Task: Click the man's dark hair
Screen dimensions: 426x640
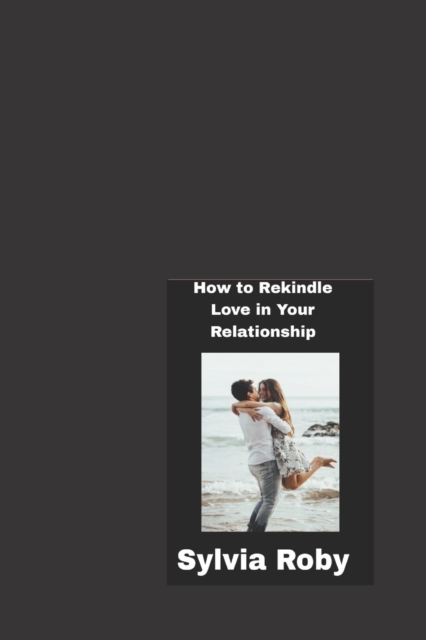Action: pos(241,388)
